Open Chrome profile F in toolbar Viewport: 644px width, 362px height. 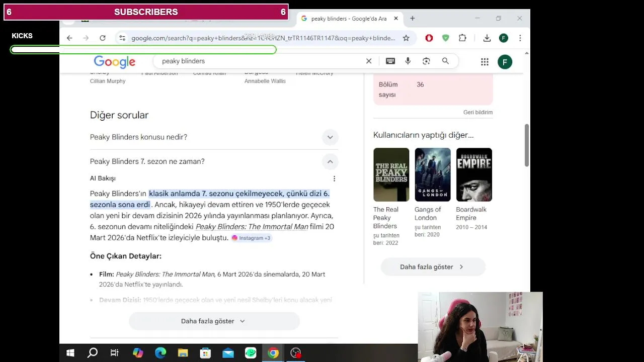tap(504, 38)
